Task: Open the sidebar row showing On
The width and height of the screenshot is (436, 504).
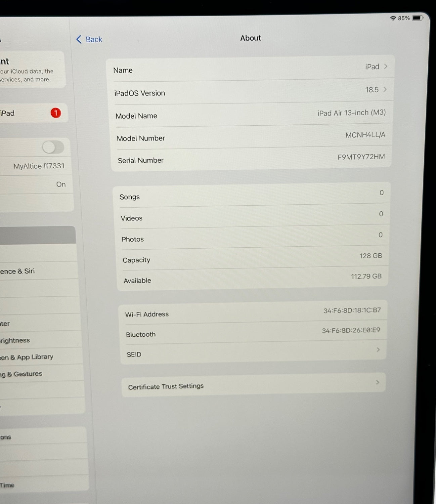Action: click(x=36, y=184)
